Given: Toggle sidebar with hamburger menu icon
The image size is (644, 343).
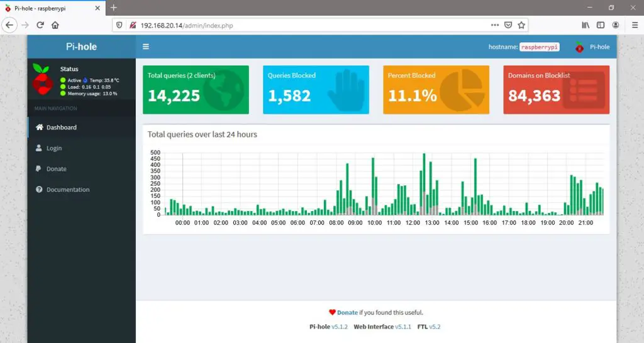Looking at the screenshot, I should pyautogui.click(x=146, y=46).
